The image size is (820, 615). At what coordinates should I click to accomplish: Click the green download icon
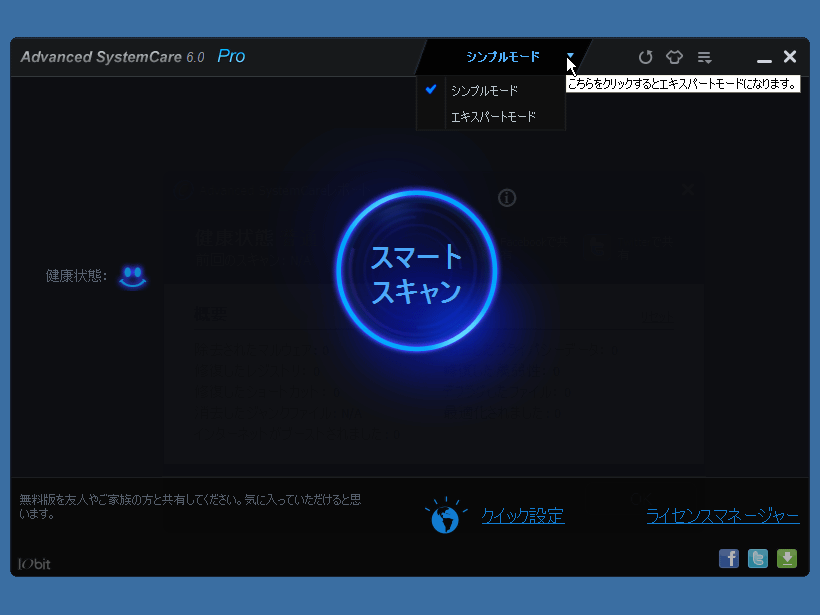point(787,559)
